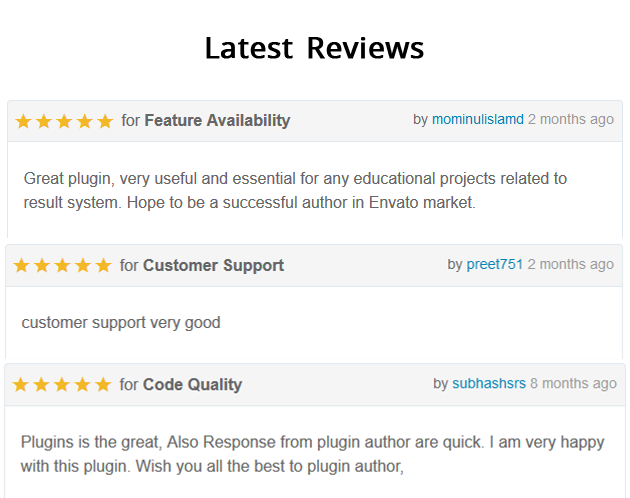
Task: Click the 'customer support very good' review text
Action: pos(121,323)
